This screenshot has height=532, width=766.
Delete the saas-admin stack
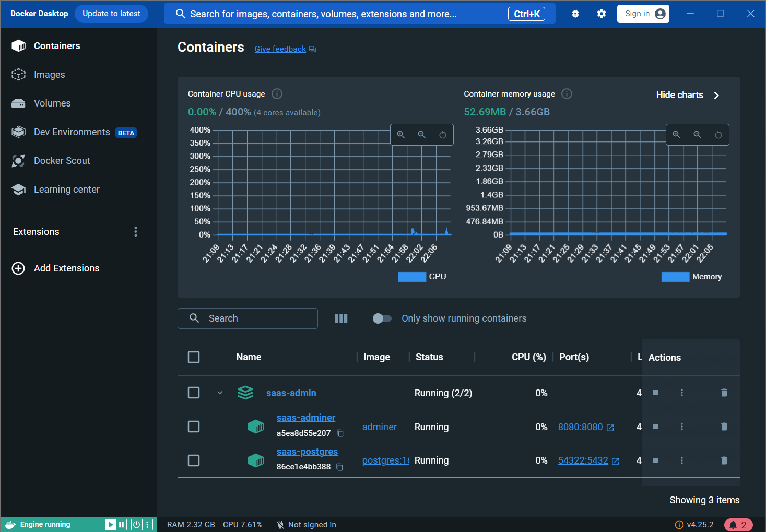point(724,393)
